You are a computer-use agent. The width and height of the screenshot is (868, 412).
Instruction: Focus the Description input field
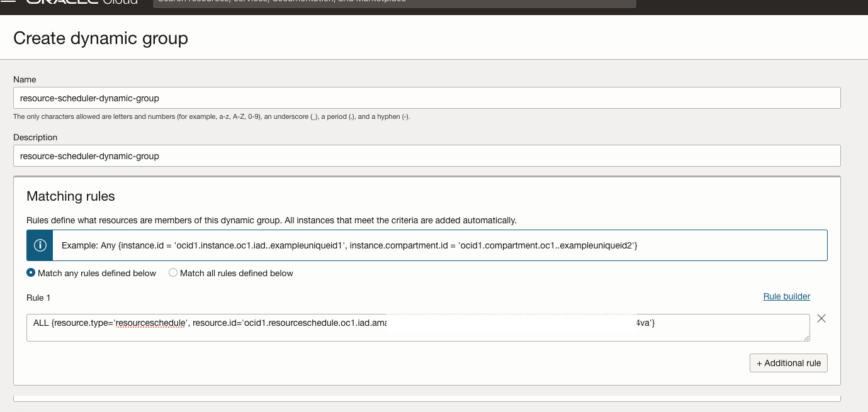pos(427,156)
